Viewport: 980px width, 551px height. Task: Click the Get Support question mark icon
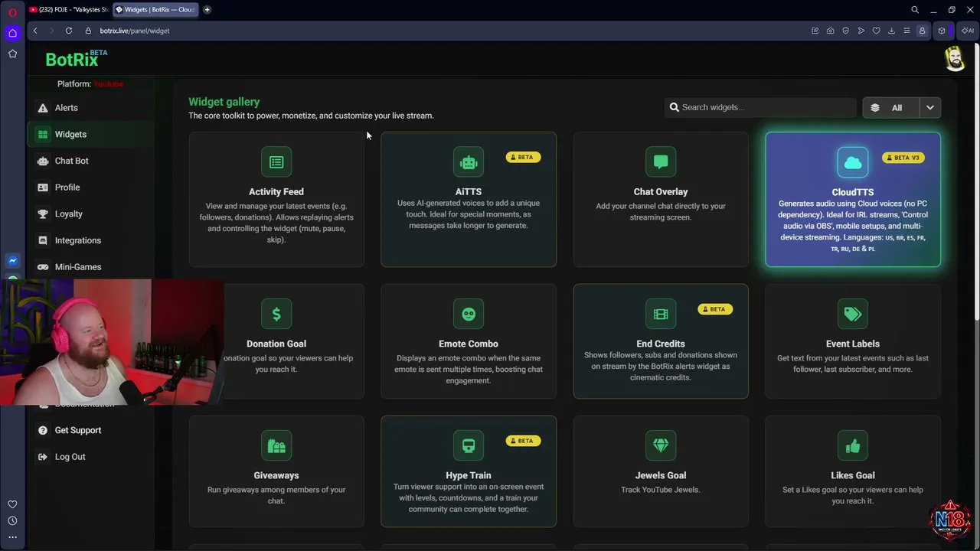pyautogui.click(x=43, y=430)
